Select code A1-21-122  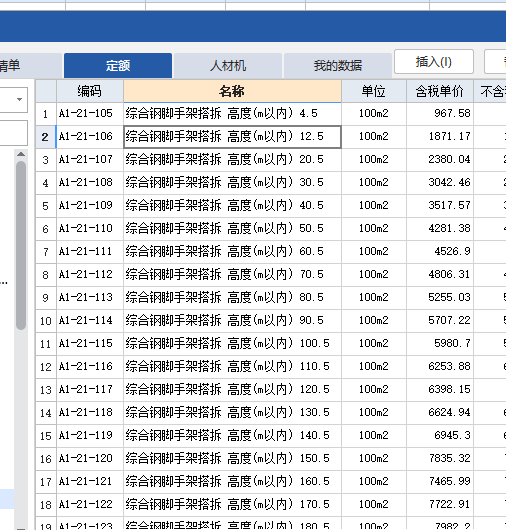(86, 504)
